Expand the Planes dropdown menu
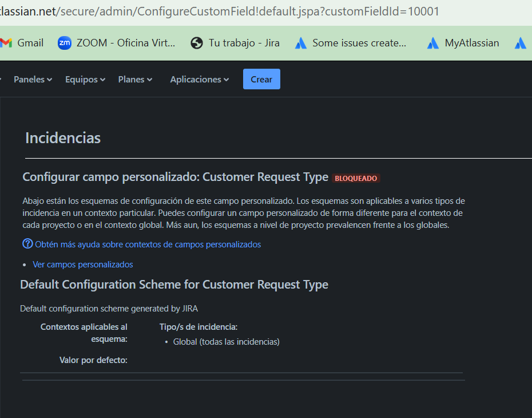 [135, 80]
